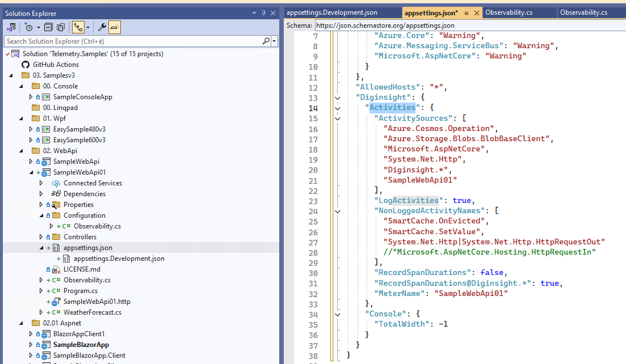The width and height of the screenshot is (626, 364).
Task: Click the search magnifier icon in Solution Explorer
Action: click(266, 41)
